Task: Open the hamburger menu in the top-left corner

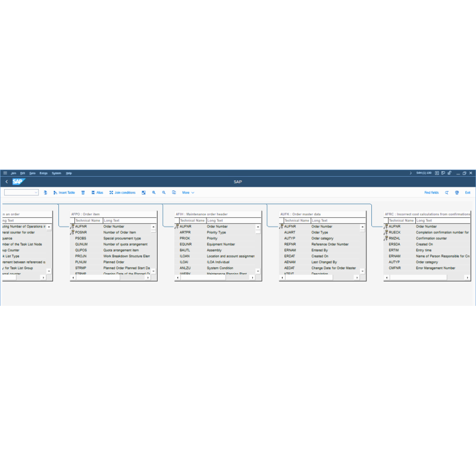Action: (x=4, y=173)
